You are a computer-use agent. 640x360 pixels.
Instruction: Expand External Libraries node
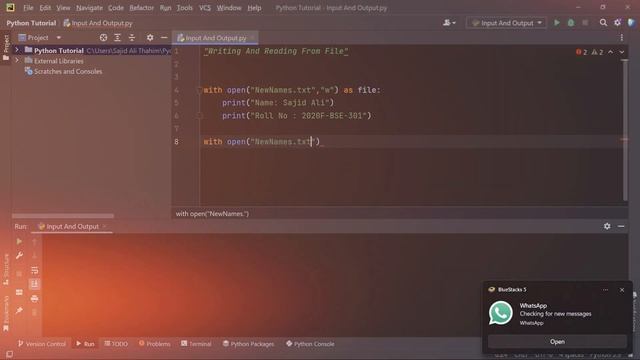pos(17,60)
